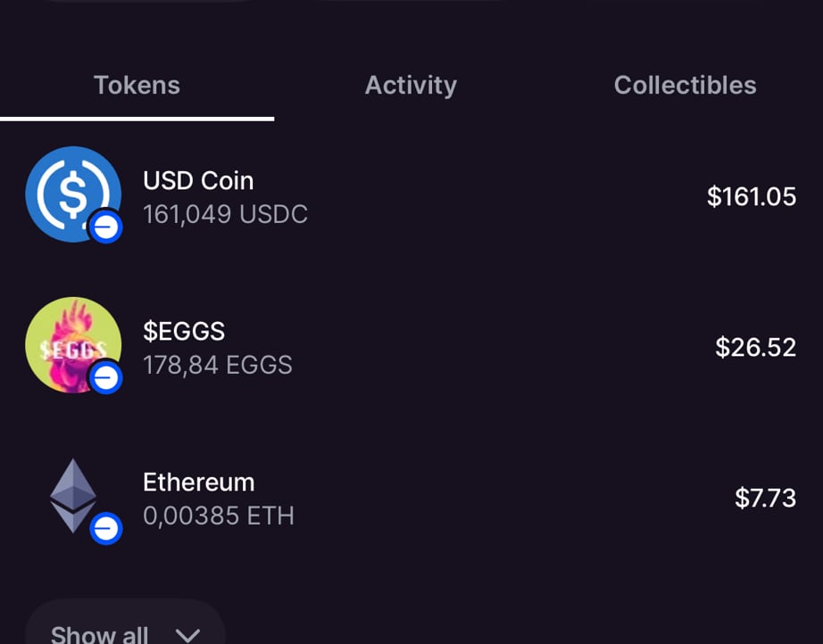Click the network badge on USD Coin
Image resolution: width=823 pixels, height=644 pixels.
point(105,228)
